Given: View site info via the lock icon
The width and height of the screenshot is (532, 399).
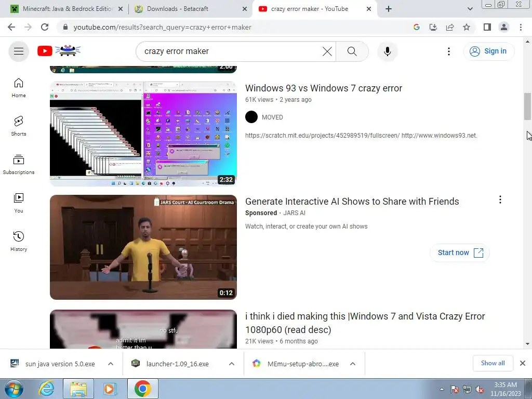Looking at the screenshot, I should (x=65, y=27).
